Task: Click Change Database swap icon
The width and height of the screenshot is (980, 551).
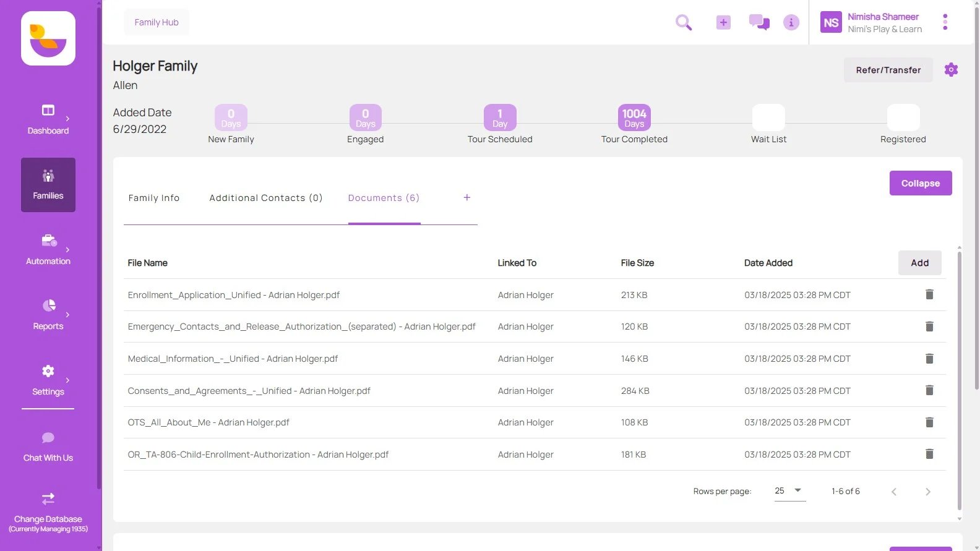Action: click(x=48, y=498)
